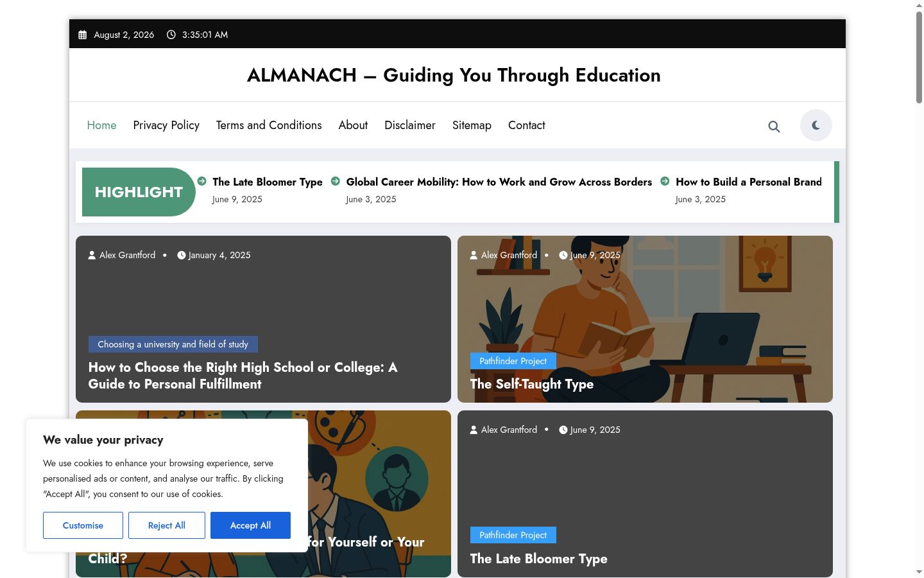Click the calendar icon beside August 2, 2026
The height and width of the screenshot is (578, 924).
pyautogui.click(x=82, y=35)
